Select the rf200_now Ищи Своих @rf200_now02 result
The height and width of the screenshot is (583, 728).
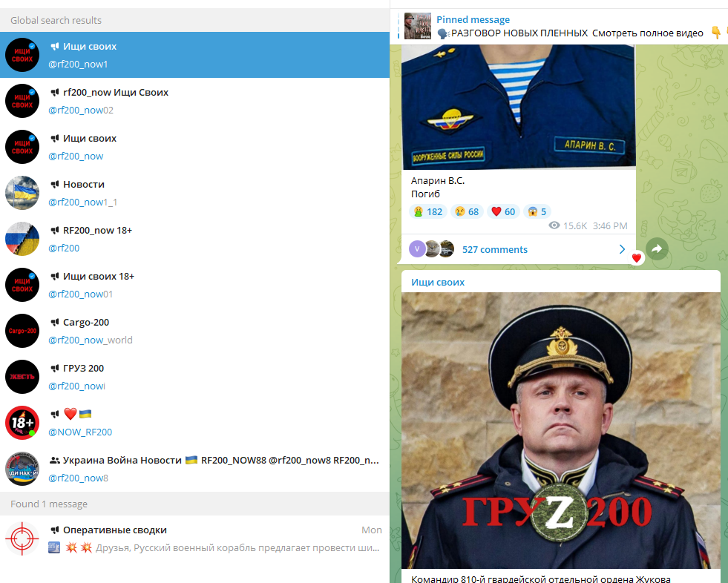194,101
